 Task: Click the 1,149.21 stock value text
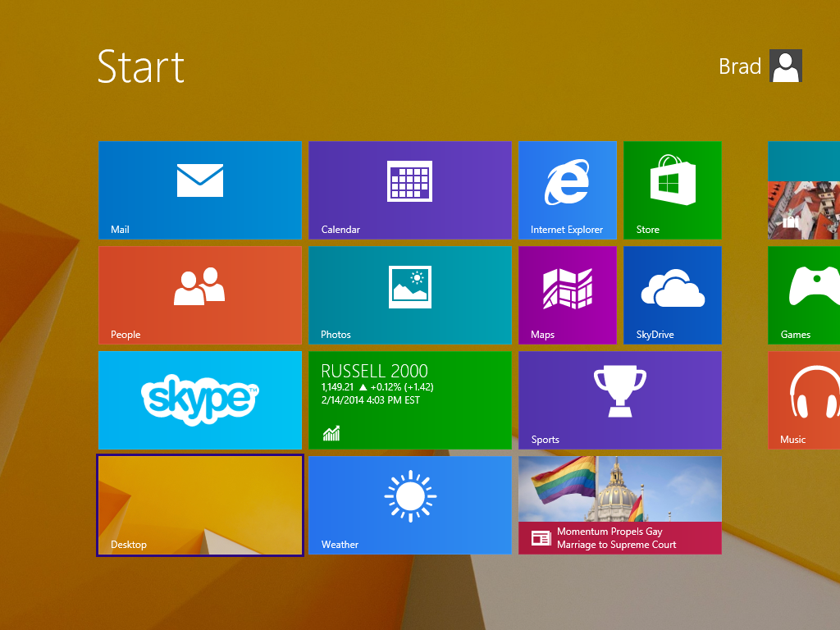click(x=337, y=387)
